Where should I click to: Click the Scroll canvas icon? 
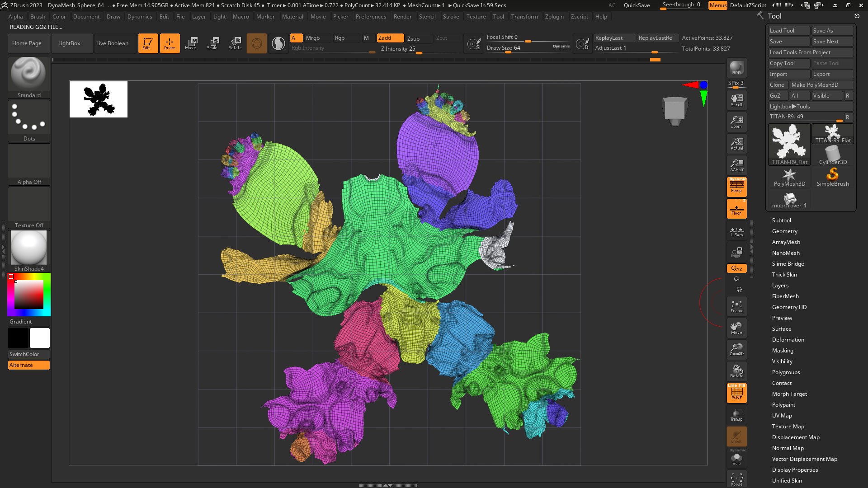point(736,100)
